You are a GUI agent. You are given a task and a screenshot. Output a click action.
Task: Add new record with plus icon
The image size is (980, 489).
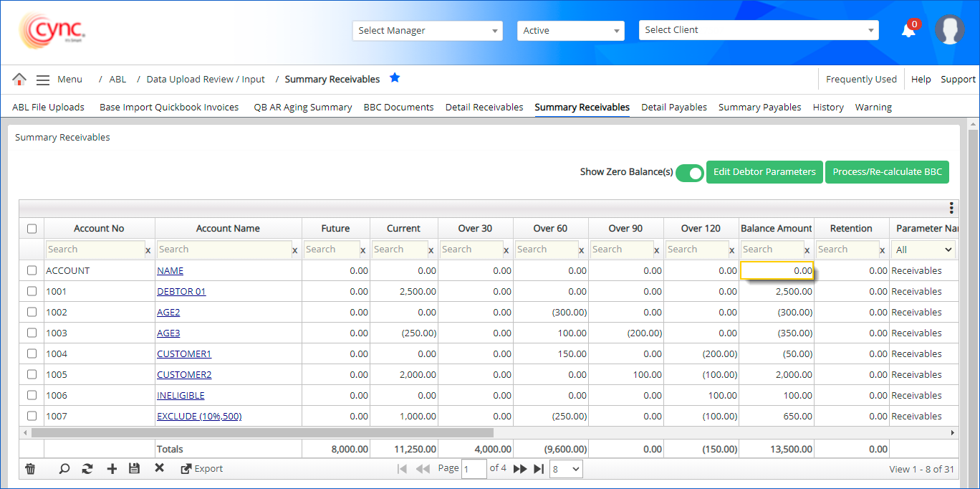coord(112,469)
